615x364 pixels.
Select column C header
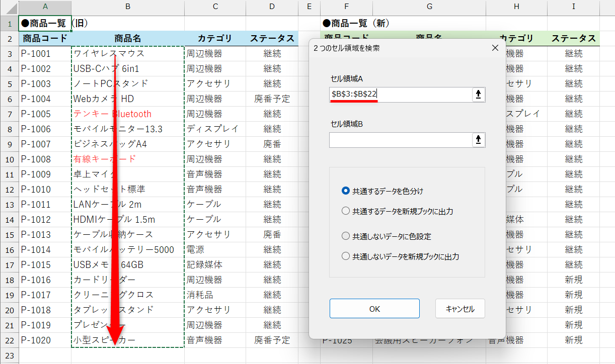[215, 7]
